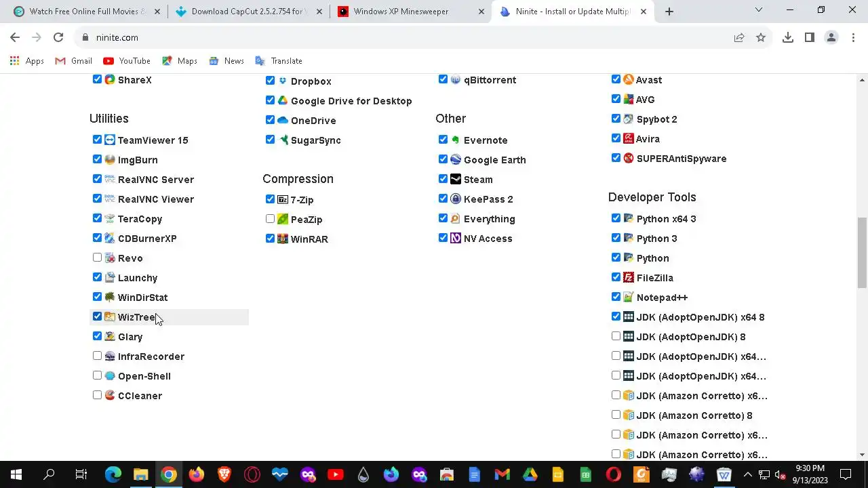
Task: Uncheck the SugarSync checkbox
Action: [x=270, y=140]
